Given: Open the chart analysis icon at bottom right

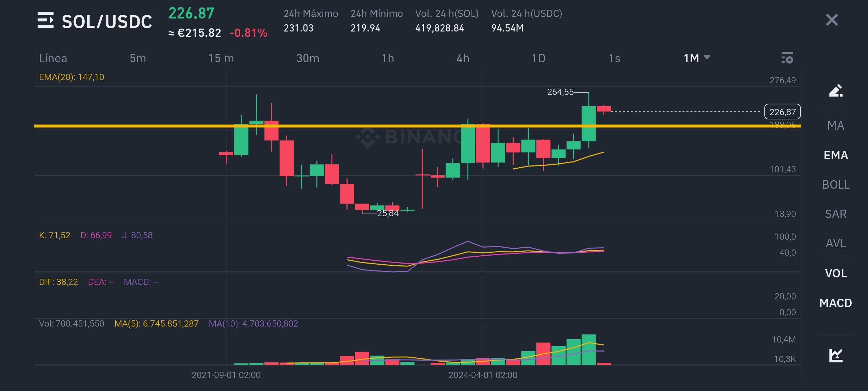Looking at the screenshot, I should (836, 355).
